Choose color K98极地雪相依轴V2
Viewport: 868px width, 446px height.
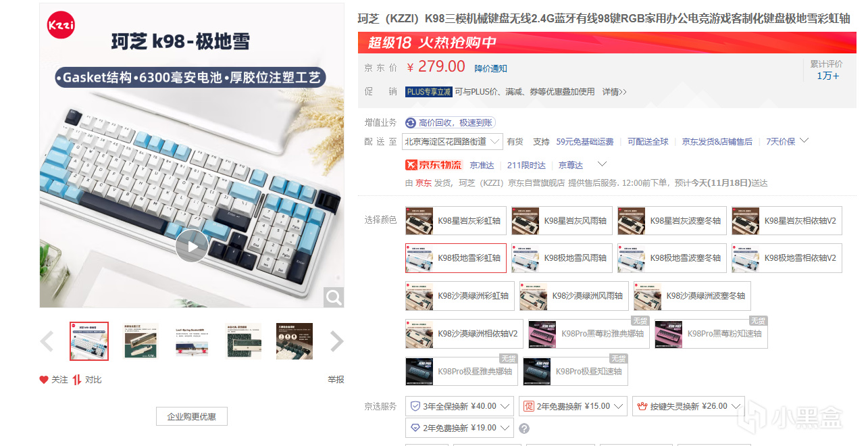tap(787, 258)
